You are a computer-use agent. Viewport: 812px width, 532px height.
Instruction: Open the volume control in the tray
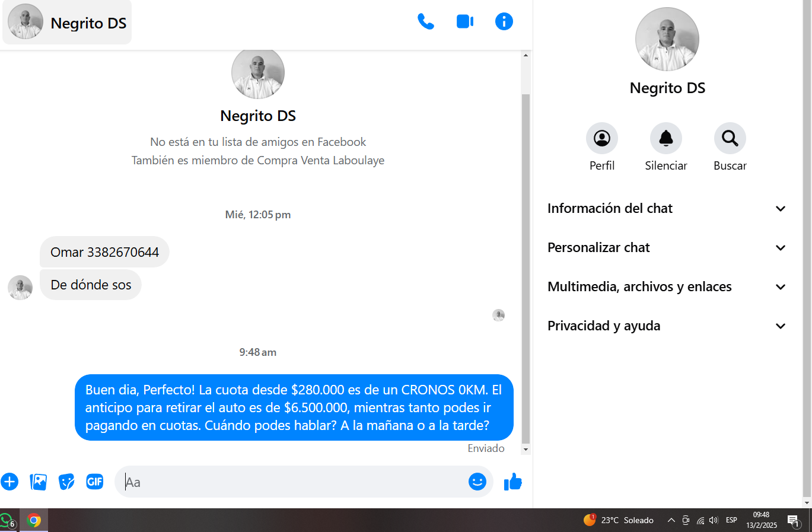[x=714, y=520]
